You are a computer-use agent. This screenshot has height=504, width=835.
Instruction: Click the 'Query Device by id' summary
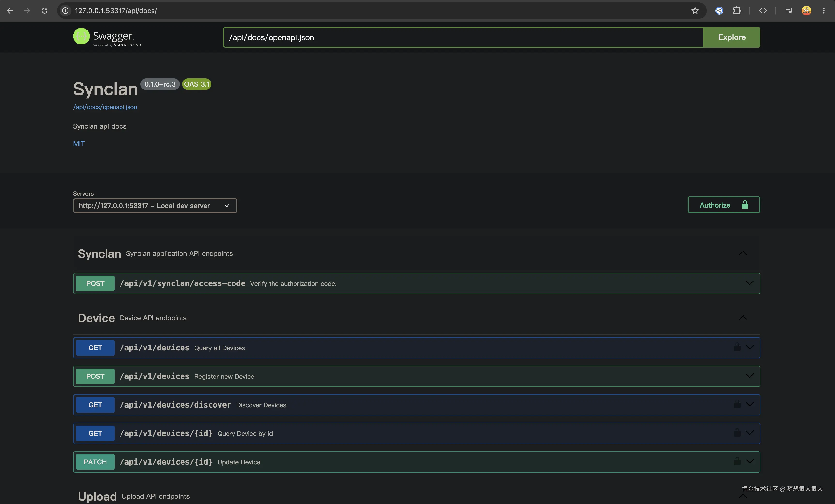(x=245, y=434)
